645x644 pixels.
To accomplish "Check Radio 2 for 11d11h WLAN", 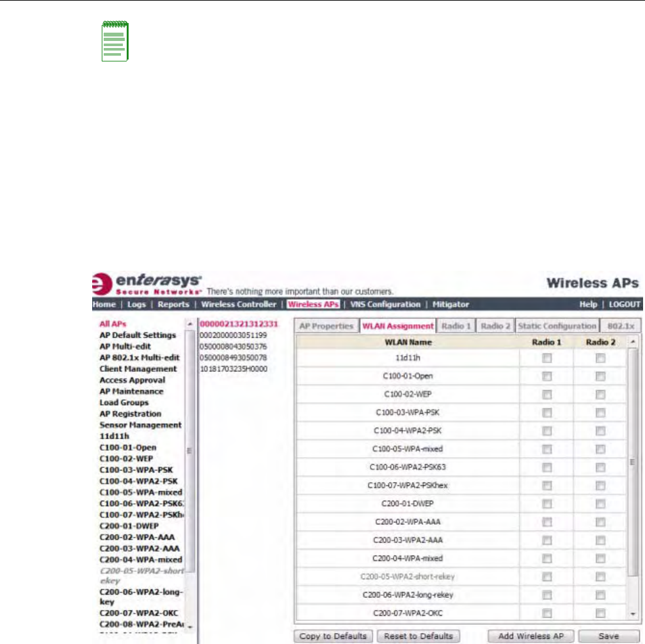I will click(600, 358).
